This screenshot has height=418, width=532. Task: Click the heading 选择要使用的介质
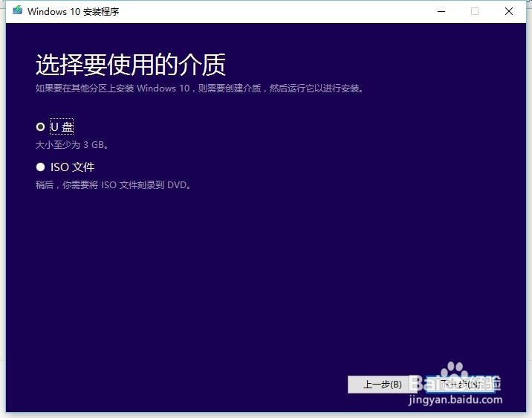131,65
